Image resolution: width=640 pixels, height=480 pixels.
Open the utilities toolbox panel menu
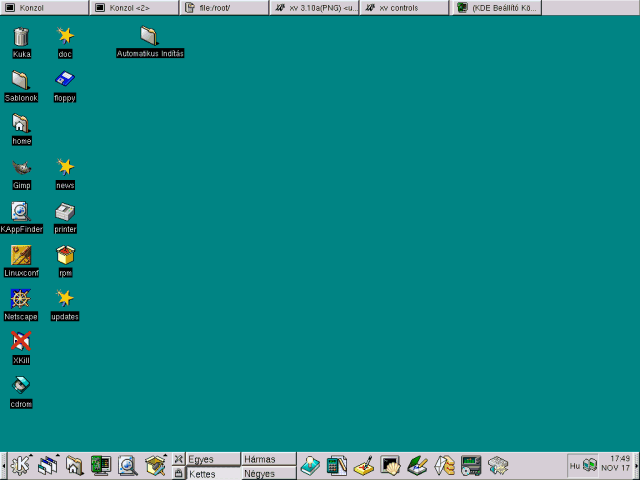tap(155, 465)
